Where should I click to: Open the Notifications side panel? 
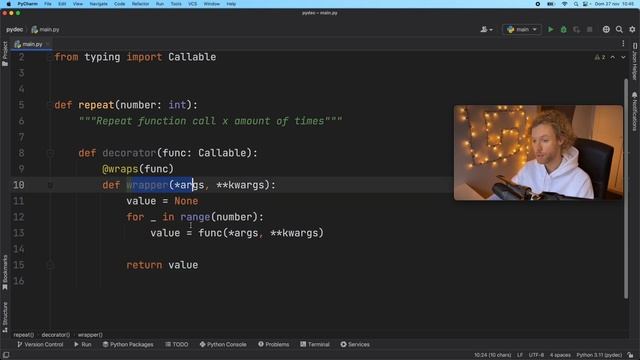click(x=635, y=111)
